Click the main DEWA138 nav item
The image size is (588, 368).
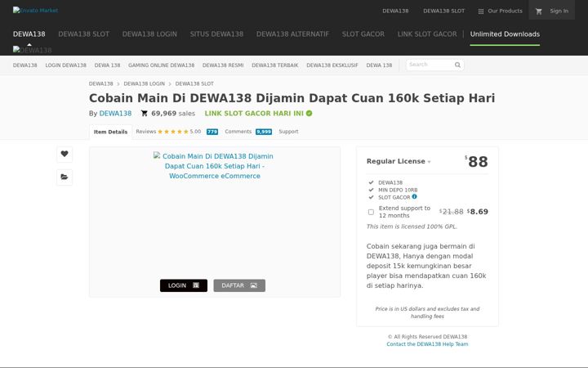tap(29, 34)
